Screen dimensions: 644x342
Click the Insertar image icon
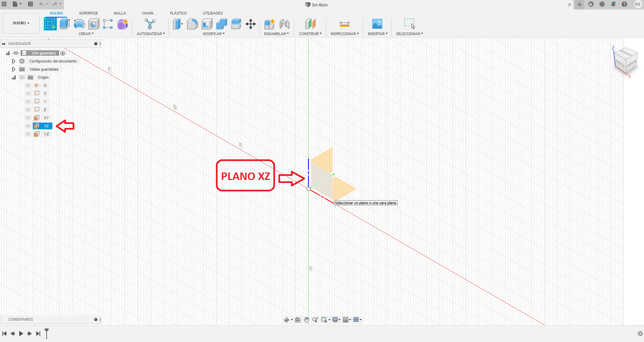377,24
